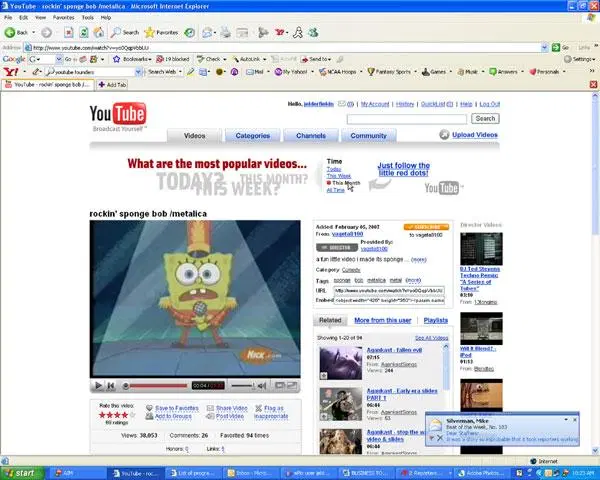Switch to the Categories tab
The height and width of the screenshot is (480, 600).
pos(252,135)
